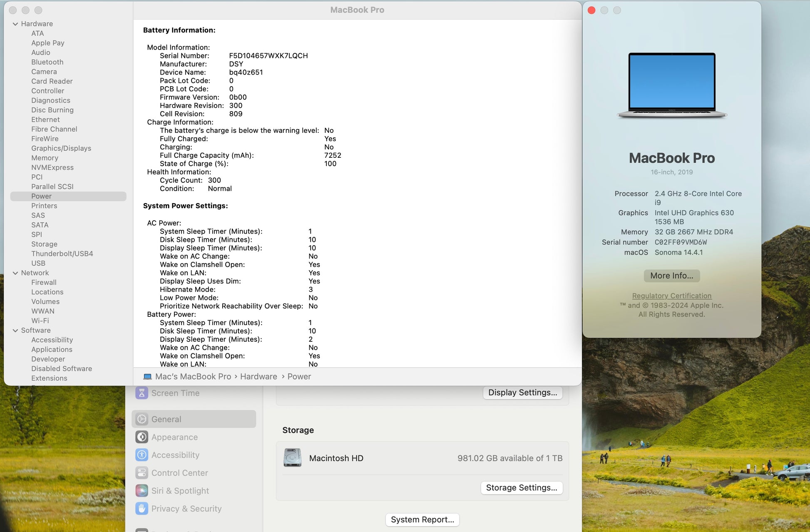Click the More Info... button
This screenshot has height=532, width=810.
point(671,276)
